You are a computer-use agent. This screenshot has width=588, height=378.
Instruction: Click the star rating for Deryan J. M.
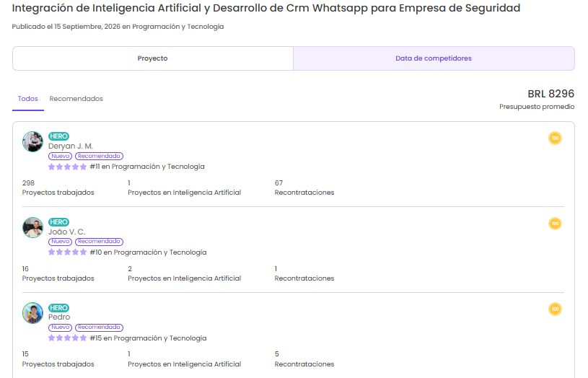tap(68, 167)
